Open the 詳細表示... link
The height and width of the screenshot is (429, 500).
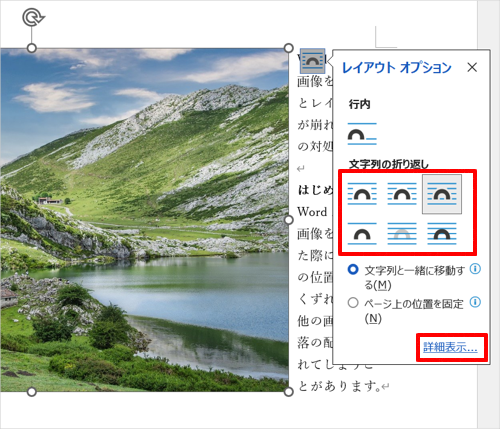pos(450,347)
